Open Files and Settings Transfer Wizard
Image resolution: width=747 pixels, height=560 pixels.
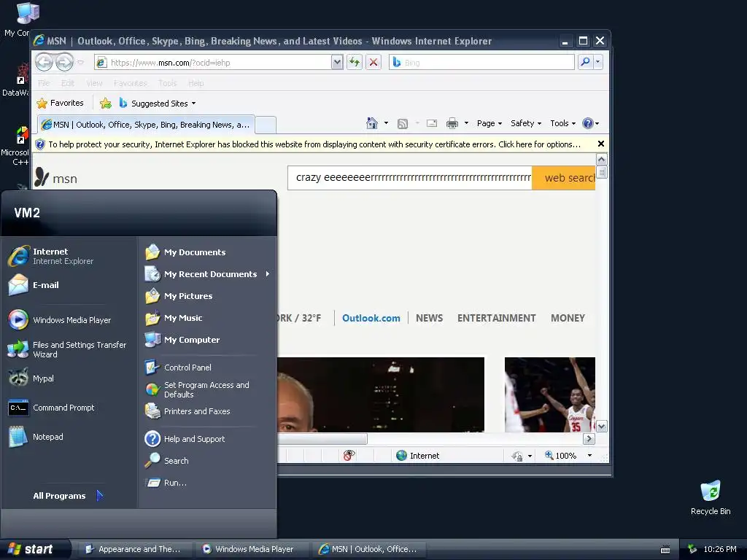(69, 349)
